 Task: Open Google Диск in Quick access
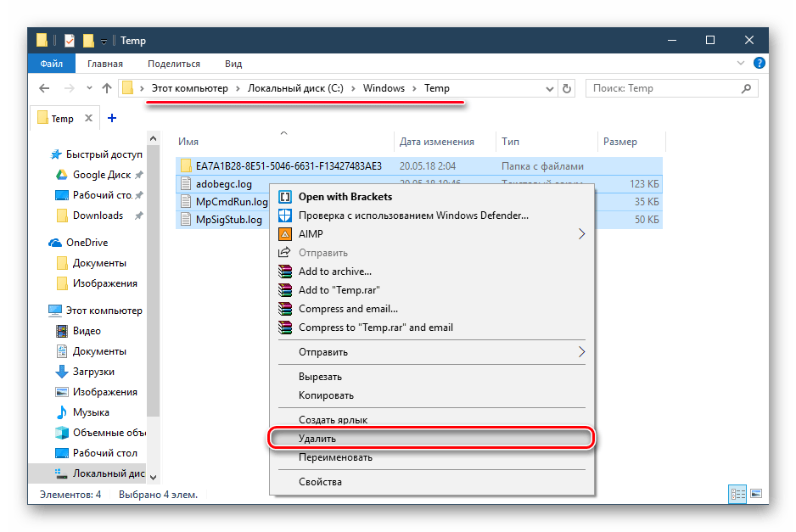point(101,175)
